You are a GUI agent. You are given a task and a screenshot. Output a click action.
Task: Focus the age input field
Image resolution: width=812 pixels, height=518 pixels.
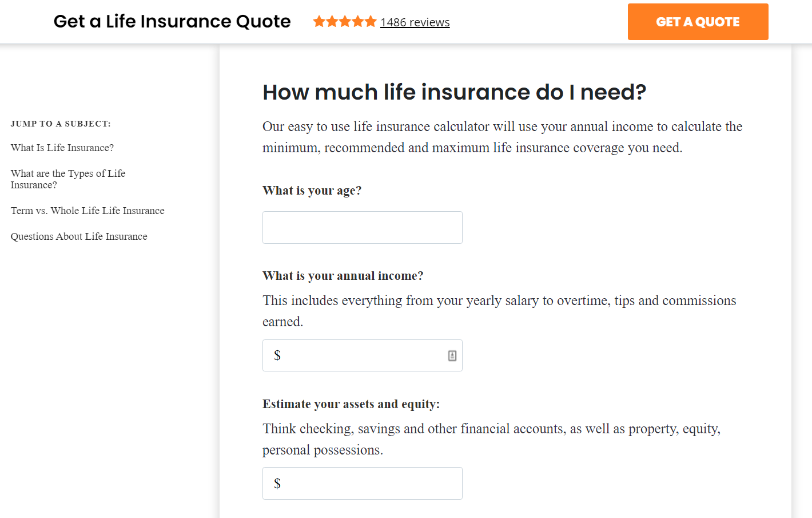tap(362, 228)
